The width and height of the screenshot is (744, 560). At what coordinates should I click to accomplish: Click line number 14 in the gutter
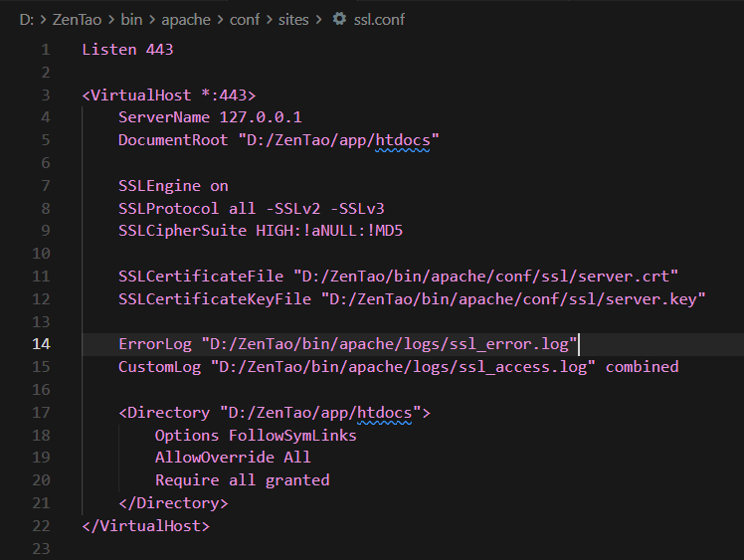(x=41, y=344)
